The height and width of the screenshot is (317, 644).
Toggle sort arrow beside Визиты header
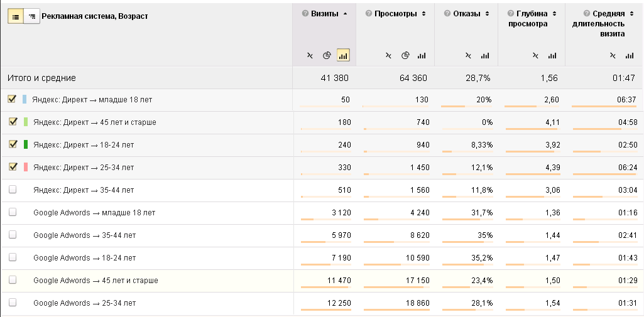coord(345,14)
